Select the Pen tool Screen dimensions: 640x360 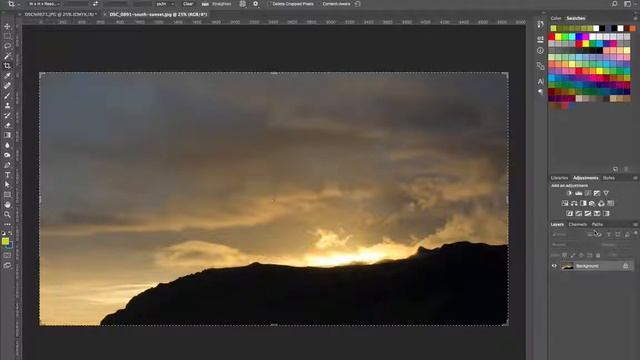coord(7,165)
